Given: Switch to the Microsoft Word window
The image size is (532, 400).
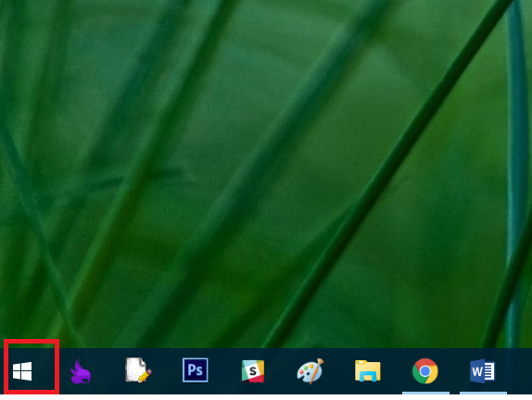Looking at the screenshot, I should click(483, 371).
